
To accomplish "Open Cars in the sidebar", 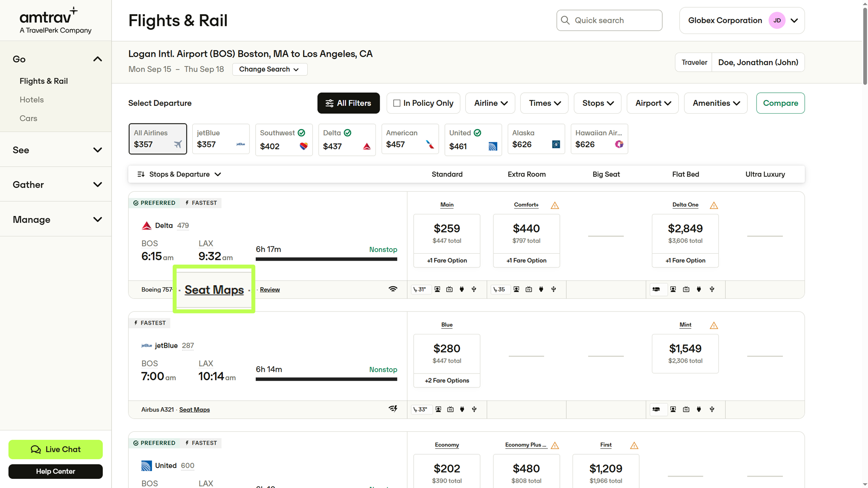I will click(28, 118).
